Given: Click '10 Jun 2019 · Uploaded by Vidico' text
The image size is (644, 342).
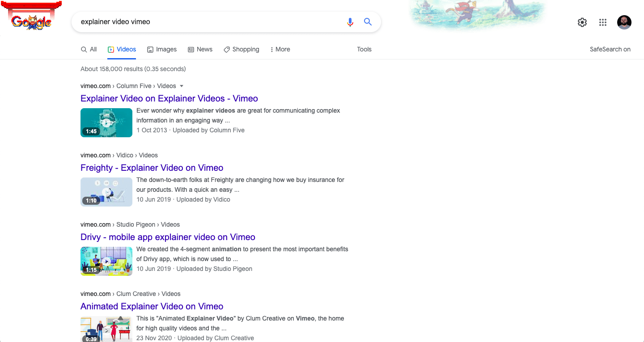Looking at the screenshot, I should coord(183,199).
